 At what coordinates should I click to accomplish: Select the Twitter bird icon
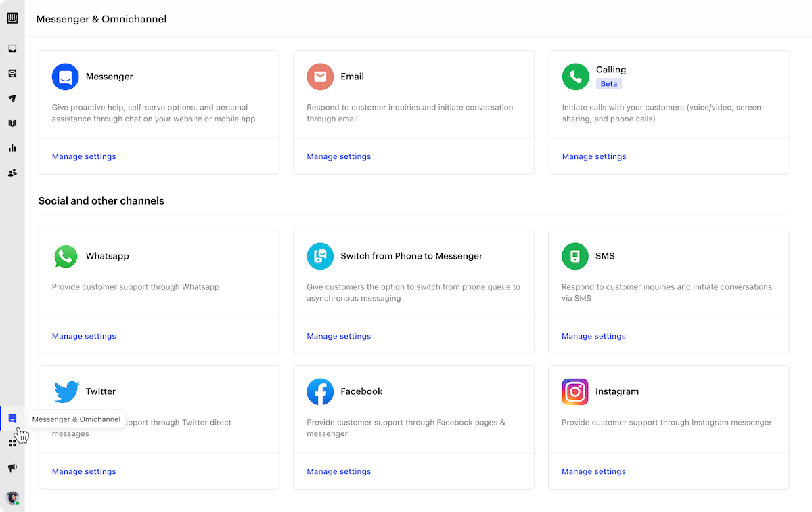click(x=65, y=391)
